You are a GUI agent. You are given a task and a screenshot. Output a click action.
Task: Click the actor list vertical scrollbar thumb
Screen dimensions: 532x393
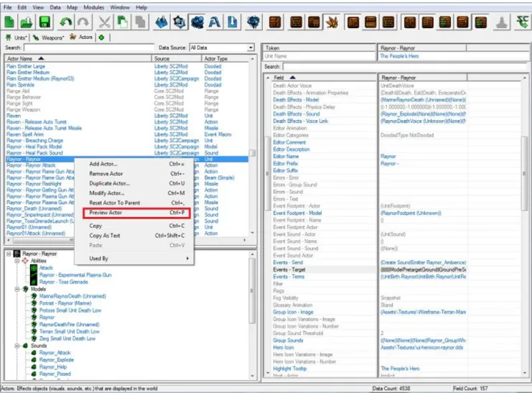pos(252,153)
